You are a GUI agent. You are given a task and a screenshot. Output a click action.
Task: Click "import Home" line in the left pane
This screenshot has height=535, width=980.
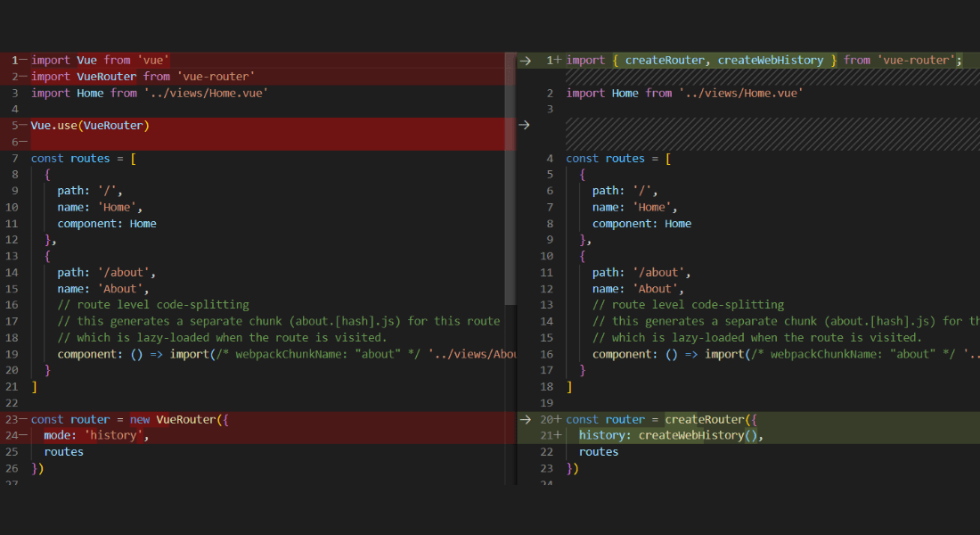click(x=150, y=93)
